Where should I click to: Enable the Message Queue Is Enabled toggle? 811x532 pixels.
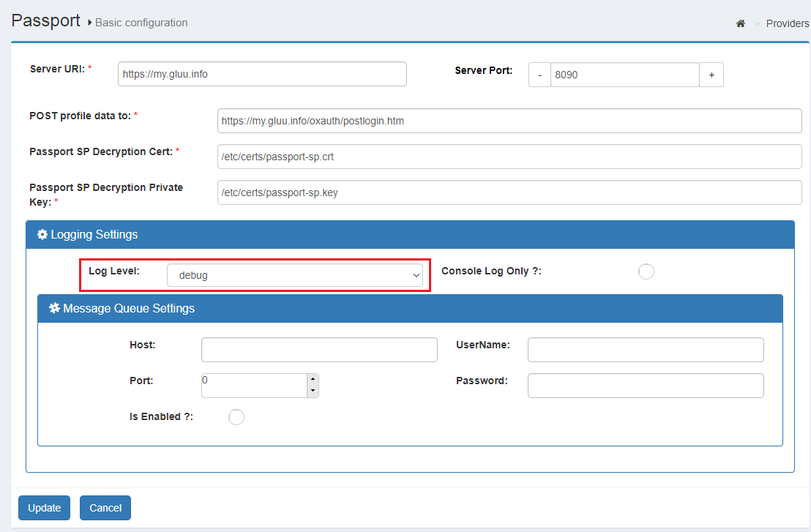tap(236, 417)
